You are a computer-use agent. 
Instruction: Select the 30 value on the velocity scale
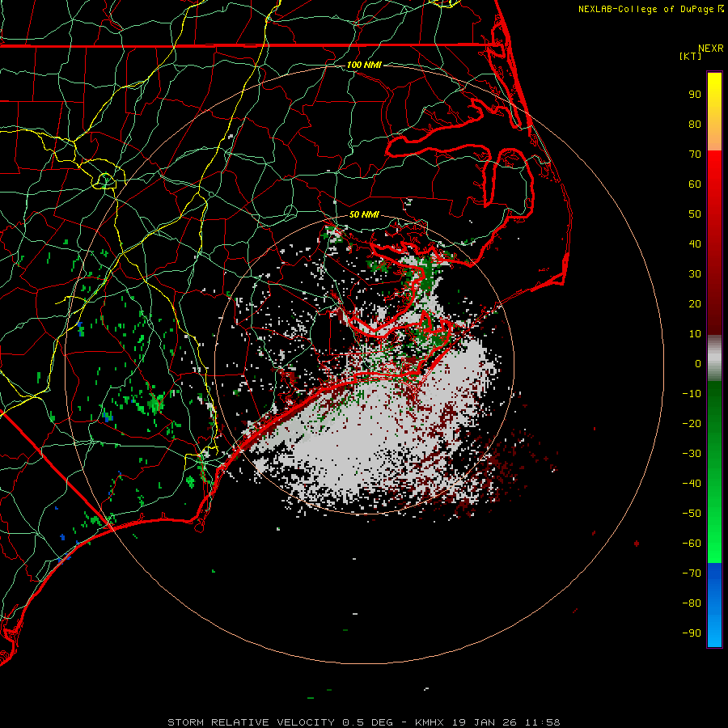click(695, 274)
